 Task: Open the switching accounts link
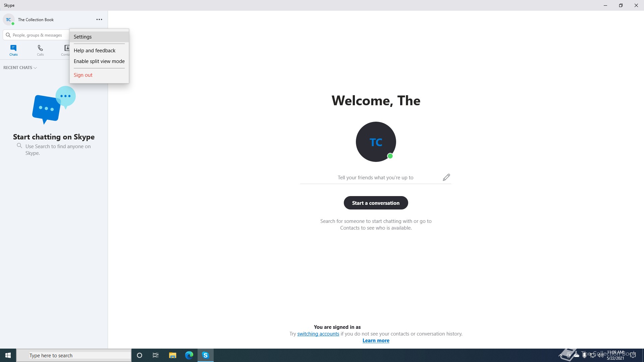(x=318, y=334)
